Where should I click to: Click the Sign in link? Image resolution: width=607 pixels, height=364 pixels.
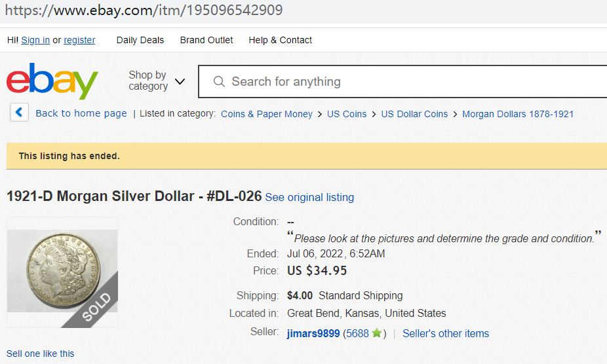pyautogui.click(x=35, y=40)
